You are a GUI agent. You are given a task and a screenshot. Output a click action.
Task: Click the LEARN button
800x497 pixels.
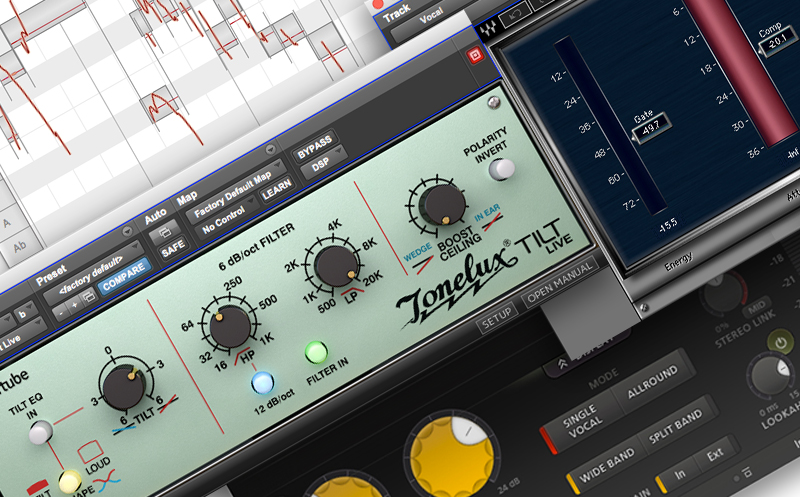(x=276, y=189)
